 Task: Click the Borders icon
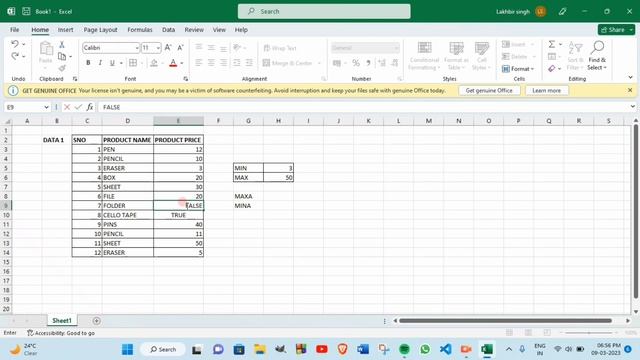click(133, 63)
